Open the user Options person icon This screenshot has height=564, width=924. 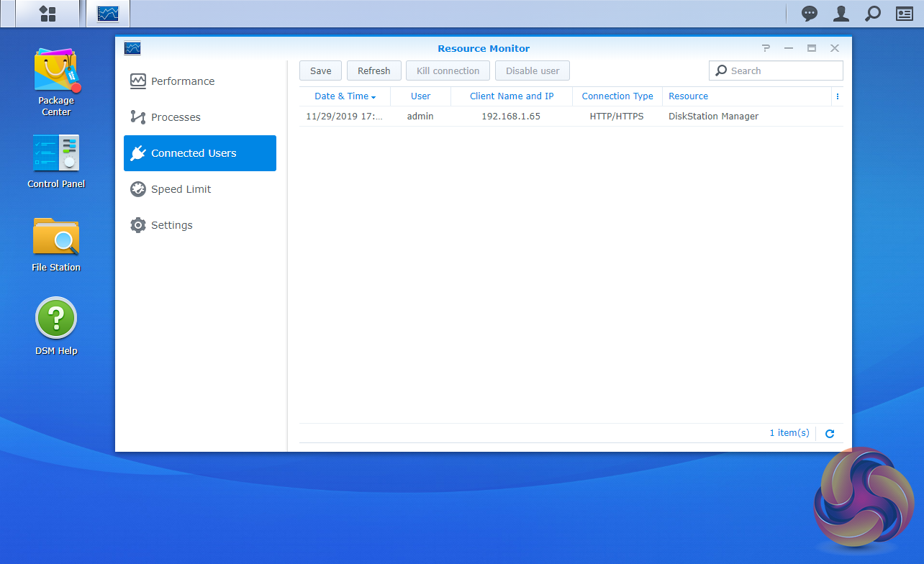(841, 14)
